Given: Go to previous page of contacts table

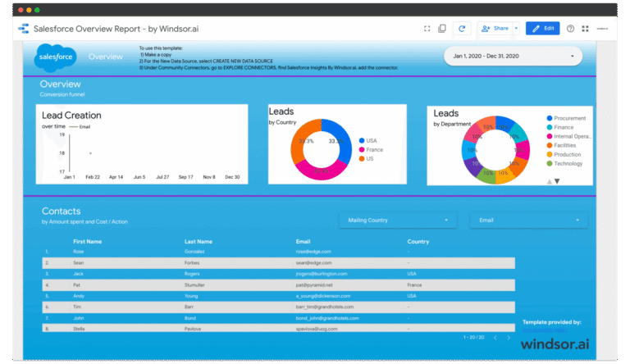Looking at the screenshot, I should click(495, 338).
